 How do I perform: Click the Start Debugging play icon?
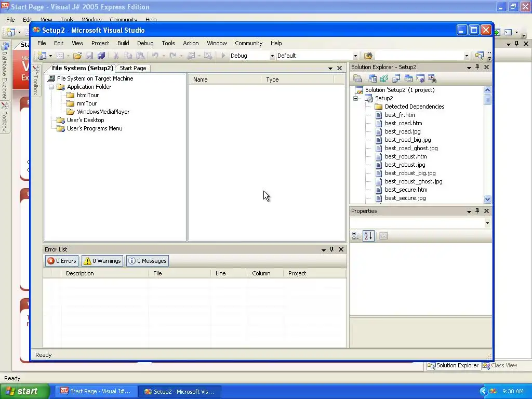click(223, 56)
